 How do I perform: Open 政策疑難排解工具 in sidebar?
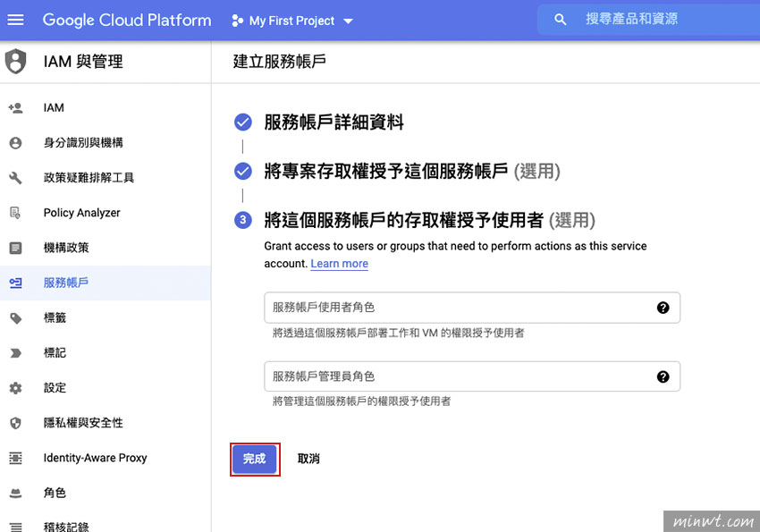tap(106, 178)
